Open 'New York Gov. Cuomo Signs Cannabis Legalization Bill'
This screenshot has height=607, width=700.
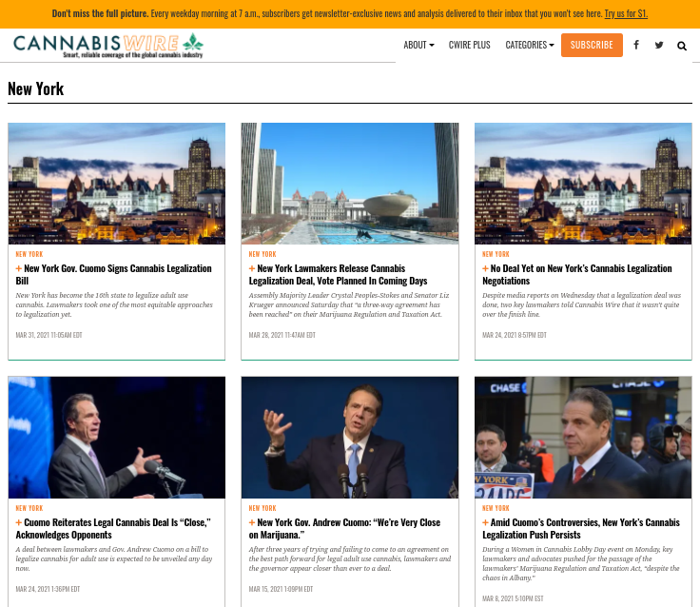point(113,275)
